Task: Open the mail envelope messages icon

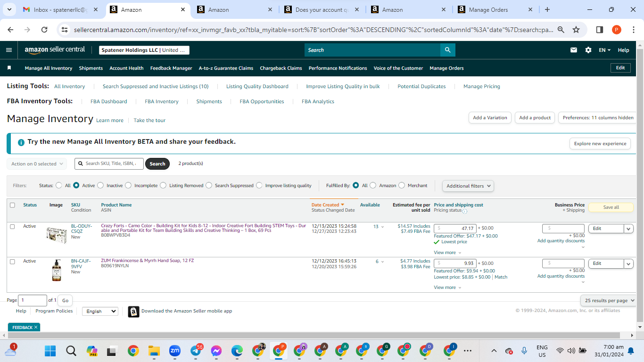Action: click(574, 50)
